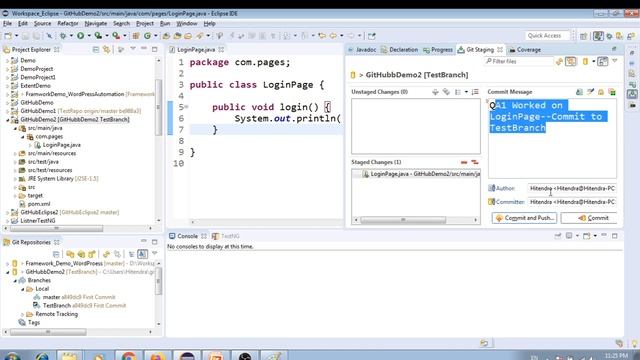The width and height of the screenshot is (640, 360).
Task: Open the Chrome icon in Windows taskbar
Action: click(129, 356)
